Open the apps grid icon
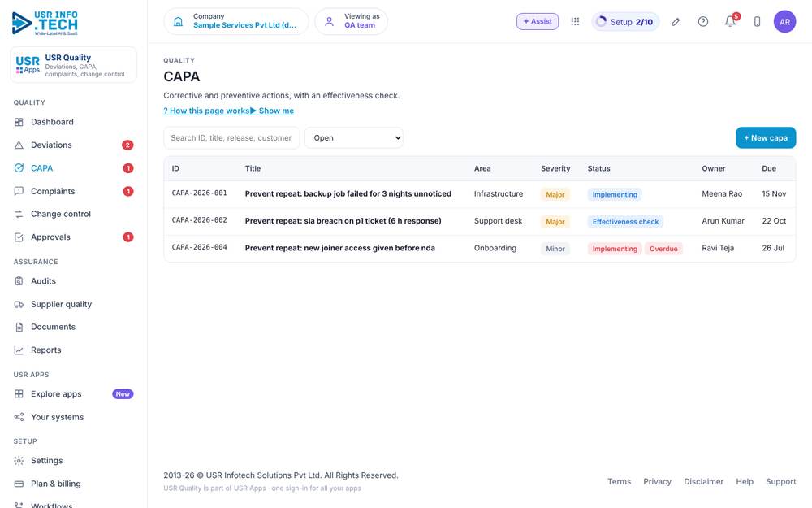Image resolution: width=812 pixels, height=508 pixels. tap(575, 22)
